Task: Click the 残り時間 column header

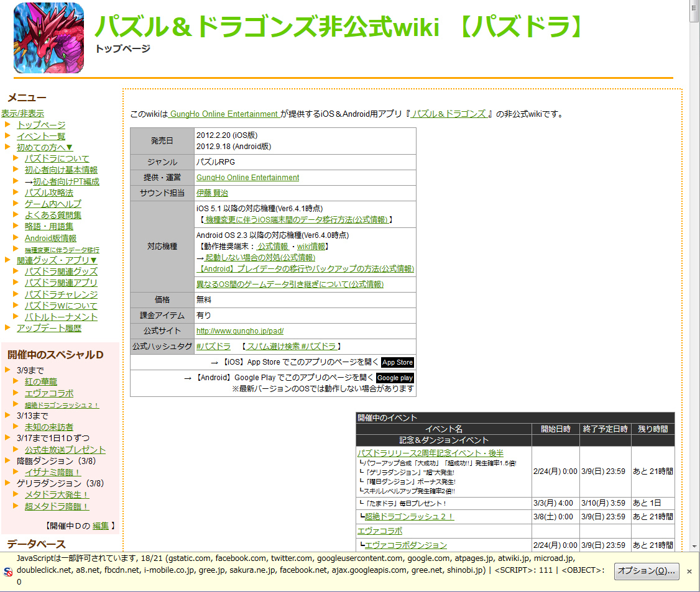Action: (653, 429)
